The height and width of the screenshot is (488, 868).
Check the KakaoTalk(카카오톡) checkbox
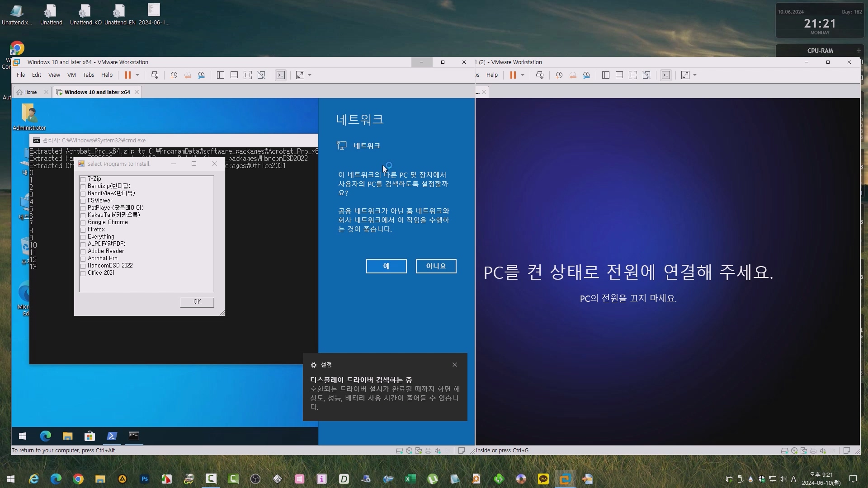[83, 216]
